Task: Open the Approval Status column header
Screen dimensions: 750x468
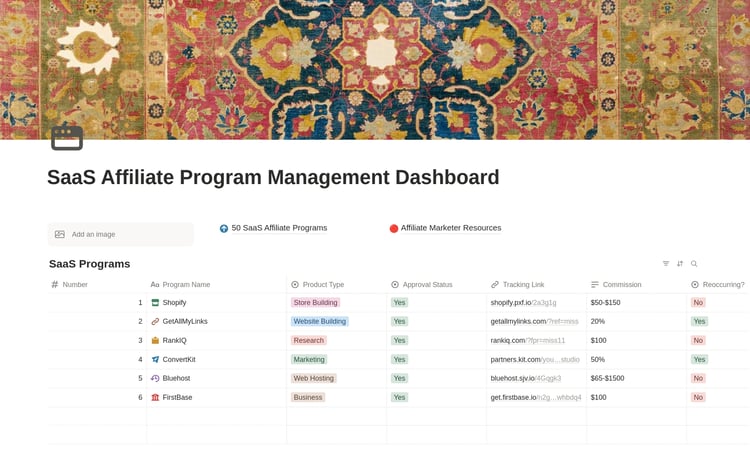Action: pyautogui.click(x=437, y=284)
